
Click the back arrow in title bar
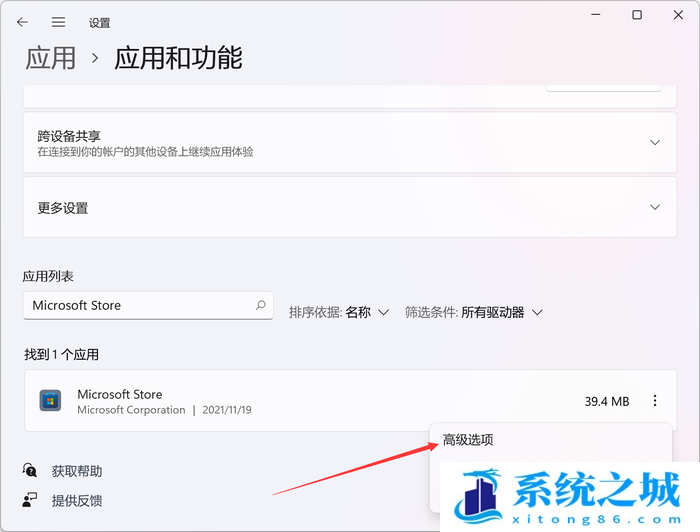click(x=22, y=21)
